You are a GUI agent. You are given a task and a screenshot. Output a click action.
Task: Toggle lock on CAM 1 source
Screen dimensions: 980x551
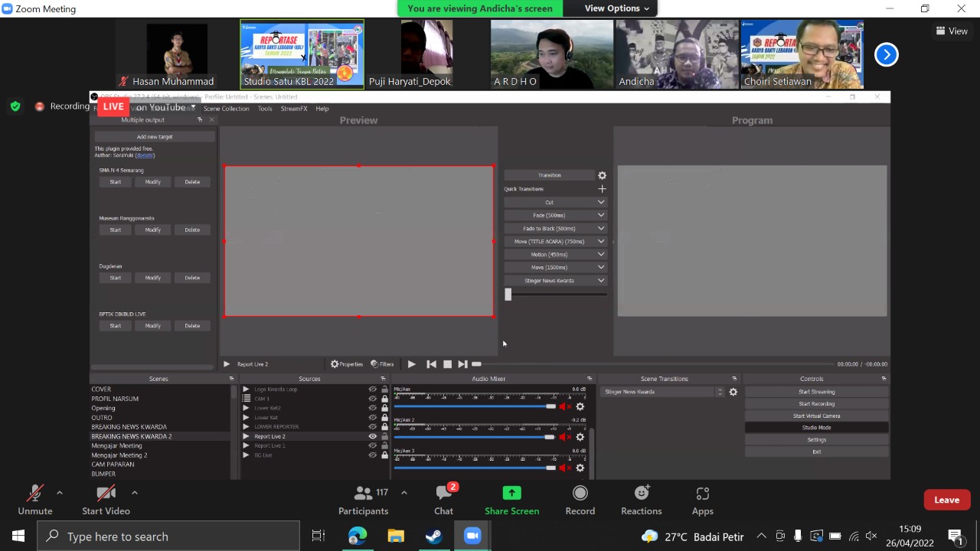[x=384, y=399]
